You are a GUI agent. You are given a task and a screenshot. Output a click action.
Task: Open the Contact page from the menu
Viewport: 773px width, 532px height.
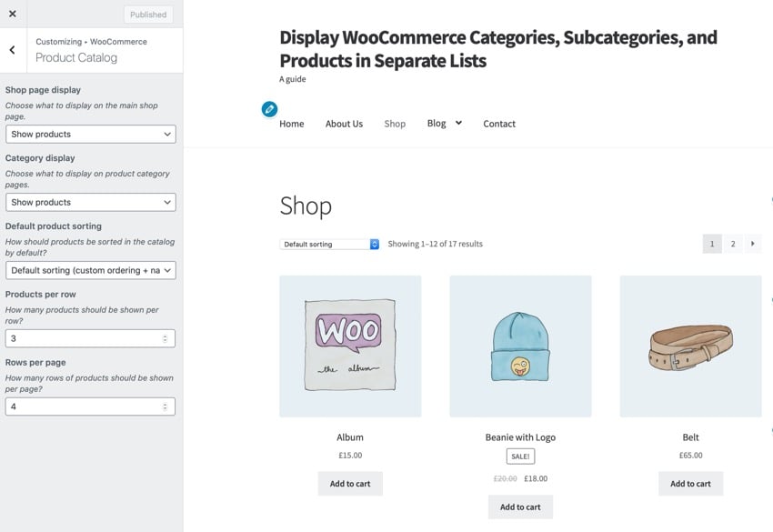[x=499, y=123]
